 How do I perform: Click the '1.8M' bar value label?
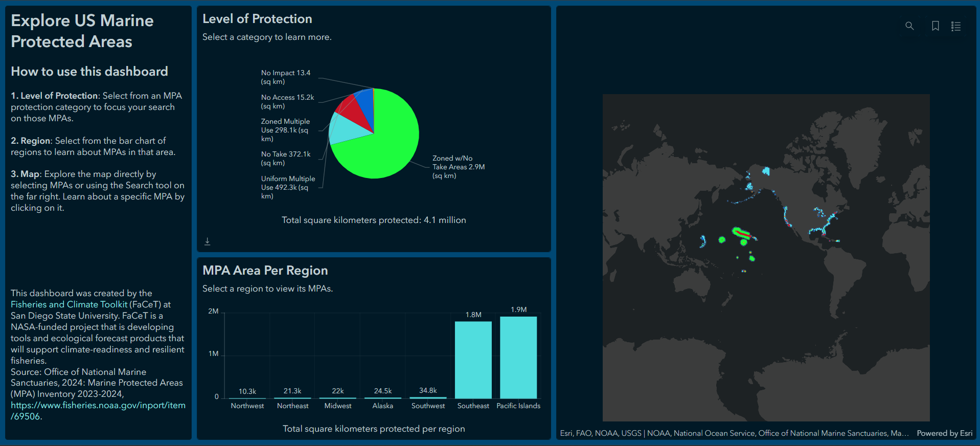pos(473,315)
